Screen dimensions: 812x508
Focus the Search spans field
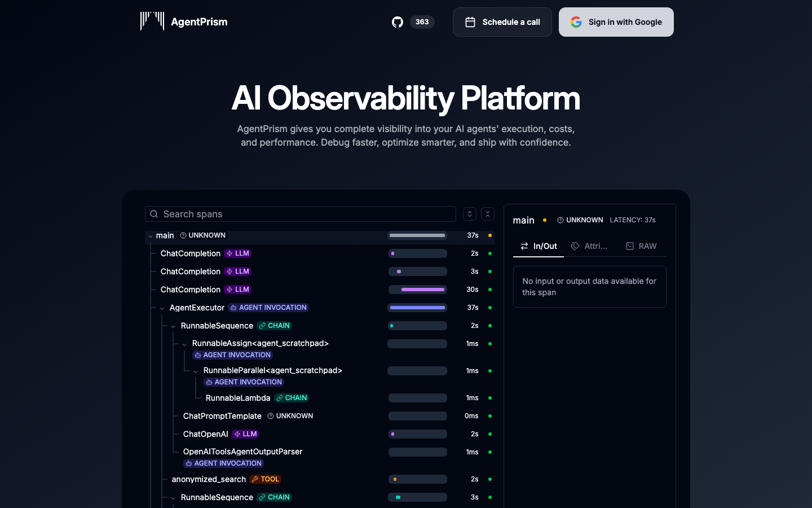click(301, 214)
